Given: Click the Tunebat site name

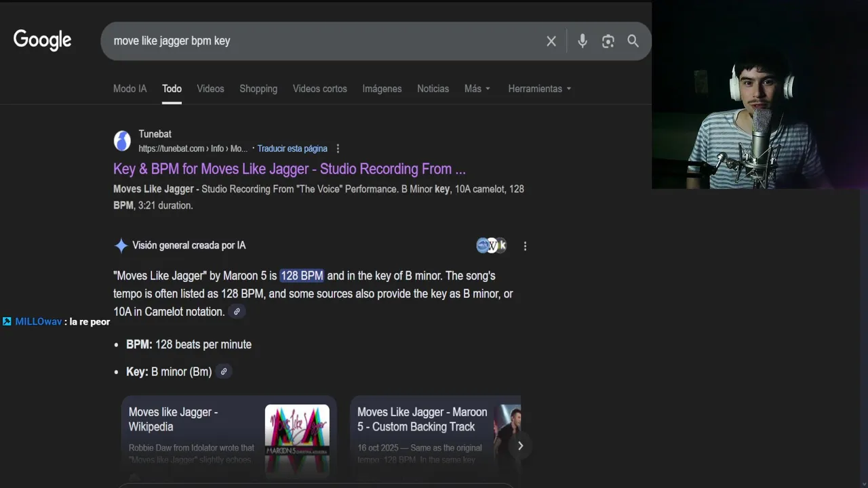Looking at the screenshot, I should pos(155,134).
